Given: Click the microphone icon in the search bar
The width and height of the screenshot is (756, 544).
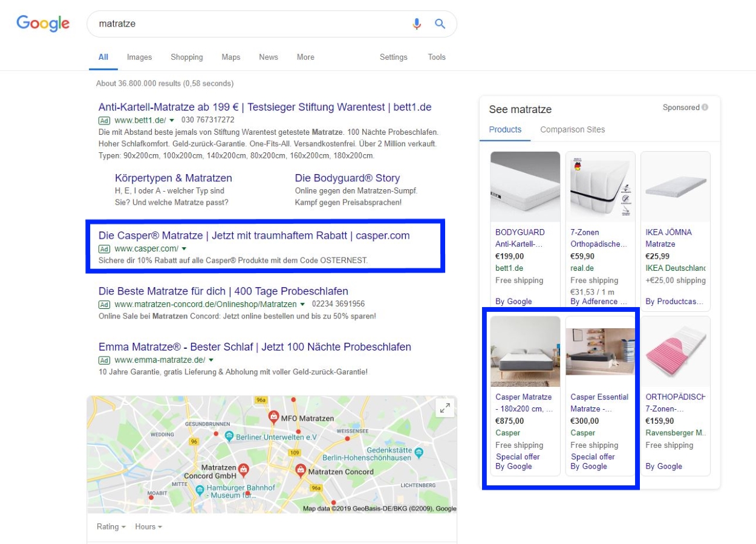Looking at the screenshot, I should [x=417, y=23].
